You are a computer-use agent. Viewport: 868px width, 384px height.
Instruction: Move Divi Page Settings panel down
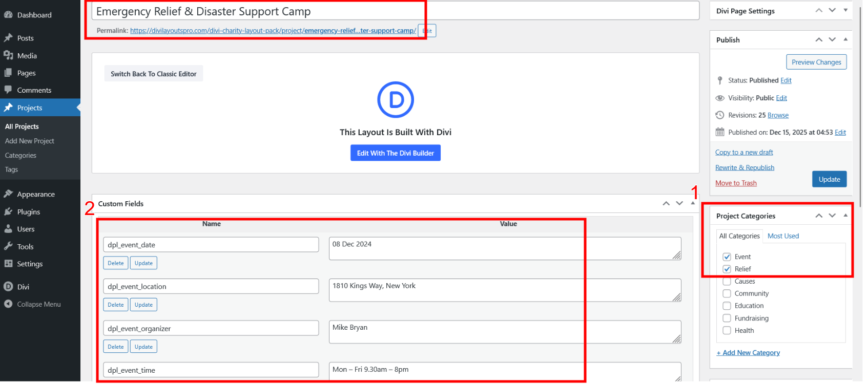[832, 11]
